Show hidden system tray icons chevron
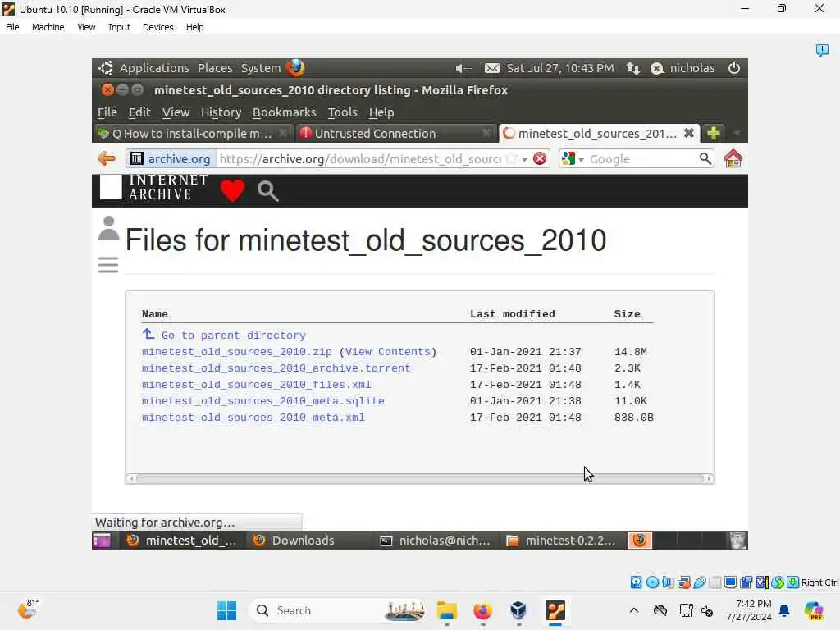840x630 pixels. tap(634, 610)
